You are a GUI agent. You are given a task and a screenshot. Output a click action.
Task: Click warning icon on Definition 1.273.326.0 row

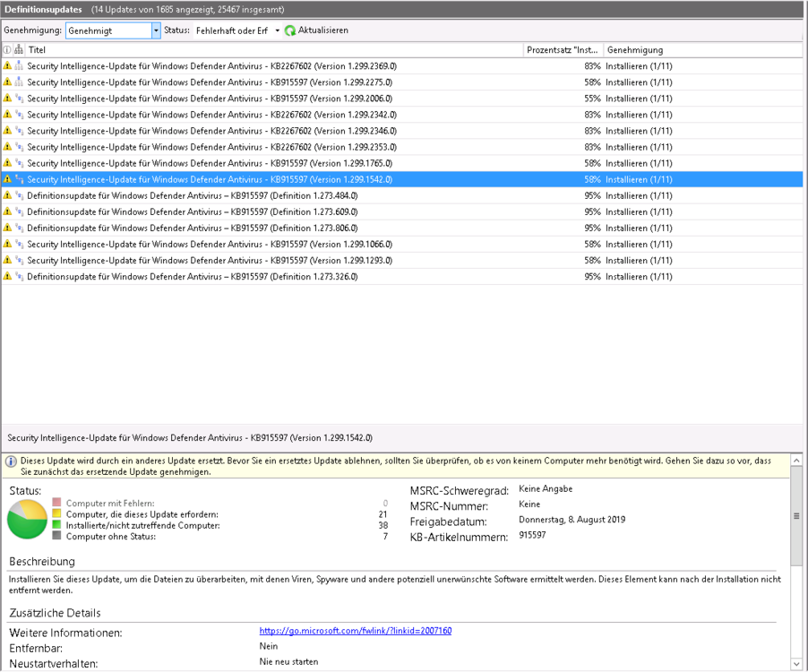pyautogui.click(x=8, y=277)
